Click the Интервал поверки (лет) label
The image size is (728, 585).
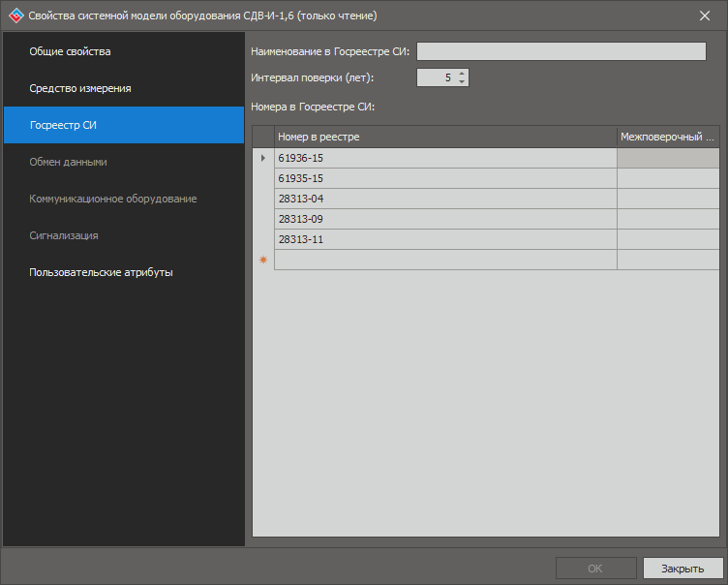click(x=312, y=77)
